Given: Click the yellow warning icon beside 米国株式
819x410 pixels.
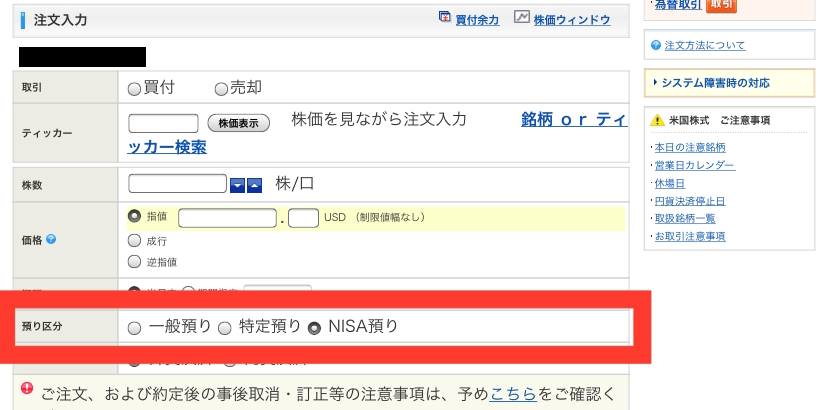Looking at the screenshot, I should click(x=657, y=121).
